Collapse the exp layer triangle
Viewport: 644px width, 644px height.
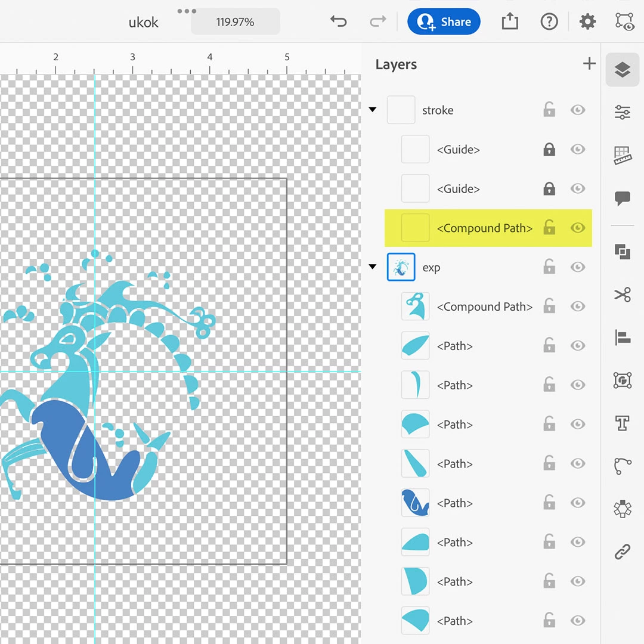(373, 267)
